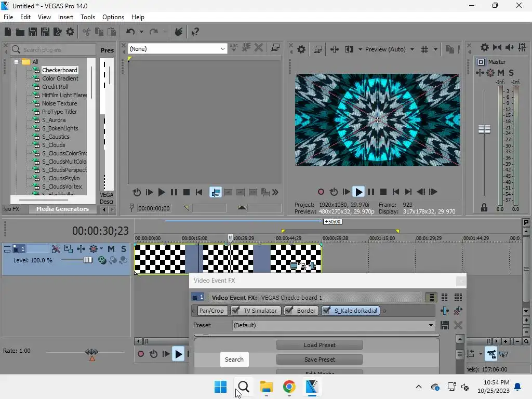Uncheck the TV Simulator effect checkbox
Image resolution: width=532 pixels, height=399 pixels.
point(235,310)
